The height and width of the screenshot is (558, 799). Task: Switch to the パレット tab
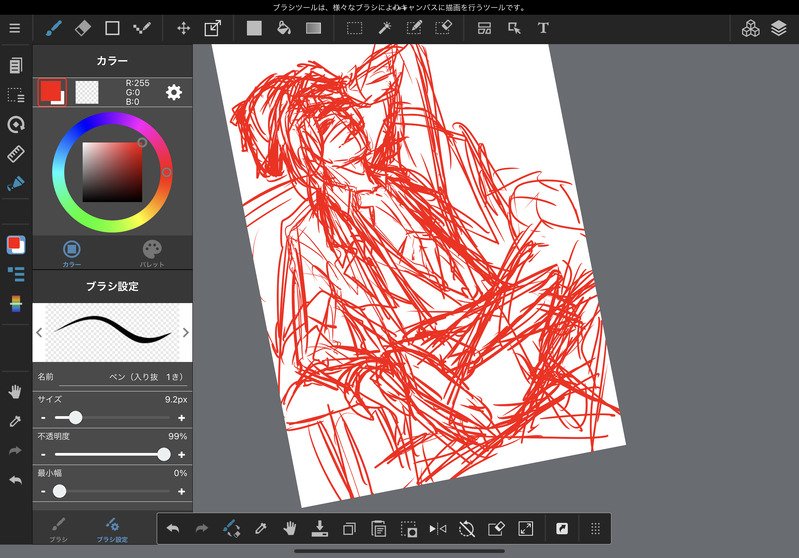click(x=152, y=253)
